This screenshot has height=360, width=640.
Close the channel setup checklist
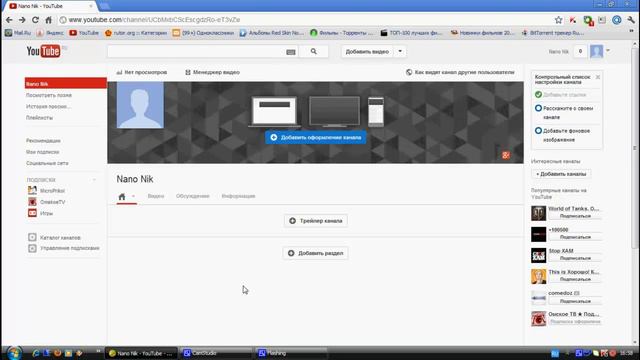tap(598, 77)
